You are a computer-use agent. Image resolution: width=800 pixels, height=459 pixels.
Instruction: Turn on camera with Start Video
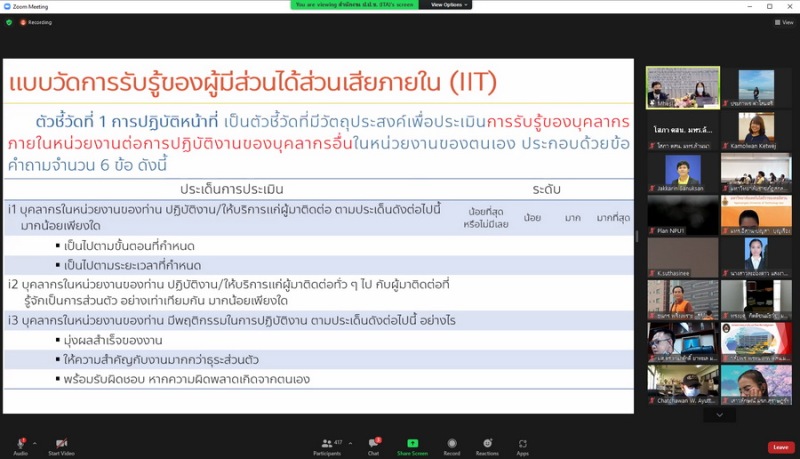coord(61,444)
